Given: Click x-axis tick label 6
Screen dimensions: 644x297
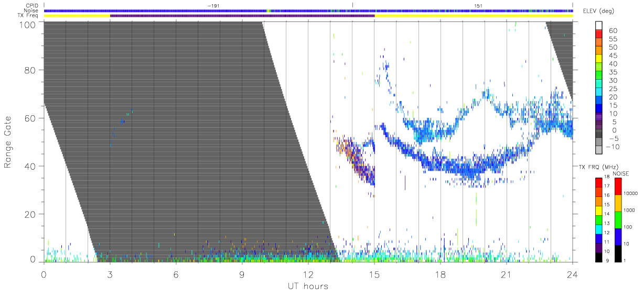Looking at the screenshot, I should tap(176, 275).
